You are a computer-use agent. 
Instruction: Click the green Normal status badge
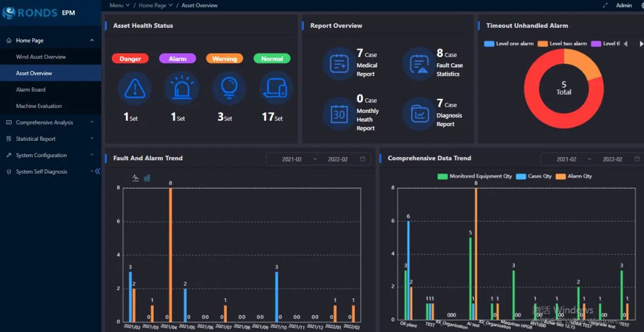[x=272, y=59]
